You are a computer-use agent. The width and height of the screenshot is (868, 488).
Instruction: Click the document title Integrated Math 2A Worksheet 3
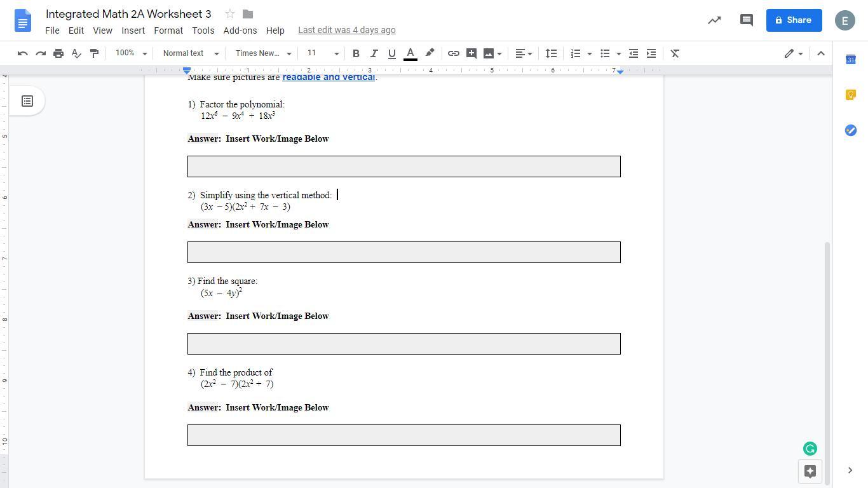tap(128, 14)
